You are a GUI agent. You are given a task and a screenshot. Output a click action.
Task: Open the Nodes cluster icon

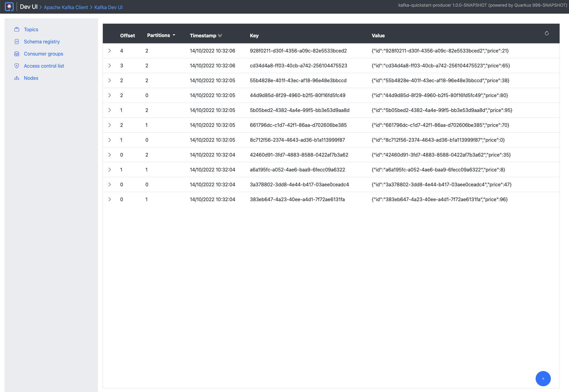tap(17, 78)
